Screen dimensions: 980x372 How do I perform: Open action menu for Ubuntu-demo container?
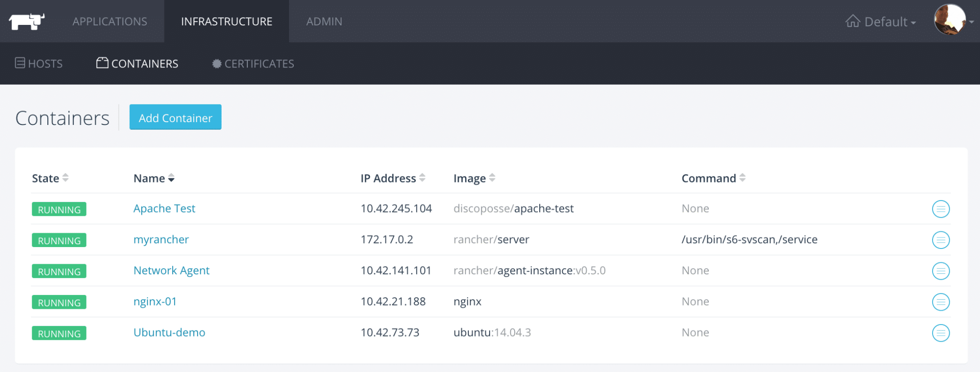tap(940, 333)
